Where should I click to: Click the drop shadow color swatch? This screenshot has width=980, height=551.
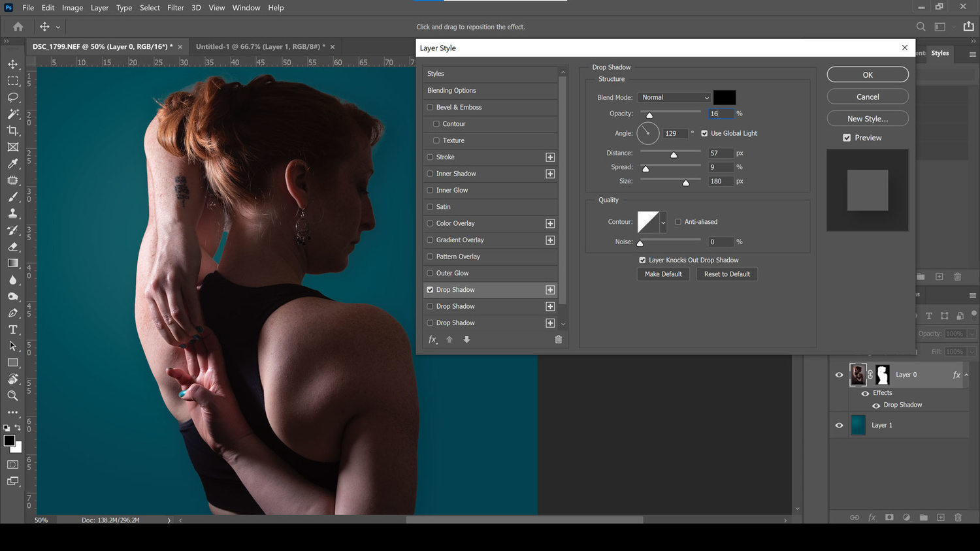pos(724,97)
